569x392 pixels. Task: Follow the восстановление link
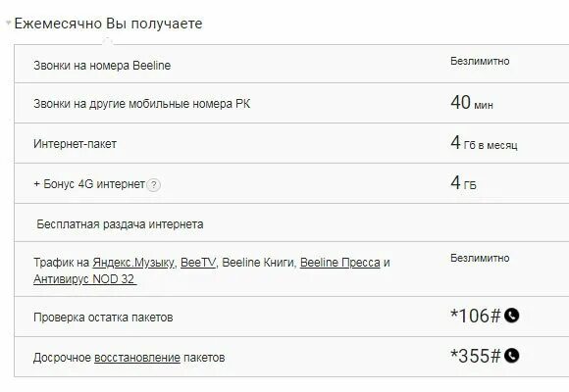(x=137, y=358)
